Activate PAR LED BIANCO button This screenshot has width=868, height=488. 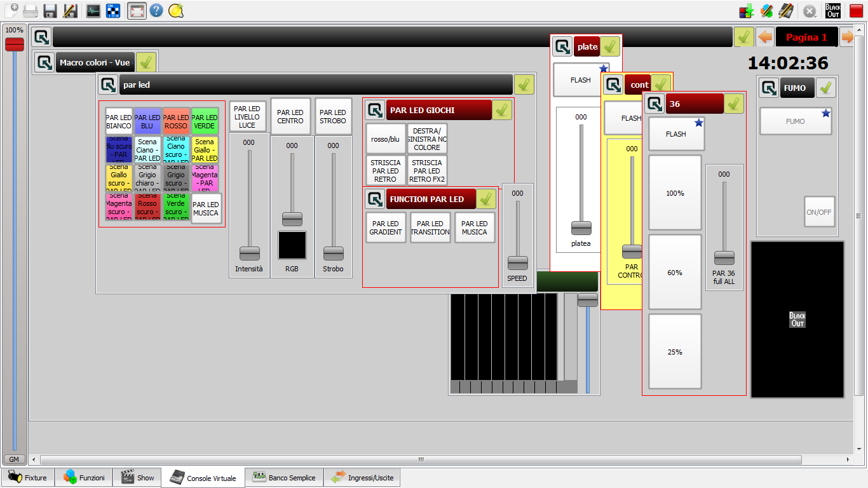point(119,121)
